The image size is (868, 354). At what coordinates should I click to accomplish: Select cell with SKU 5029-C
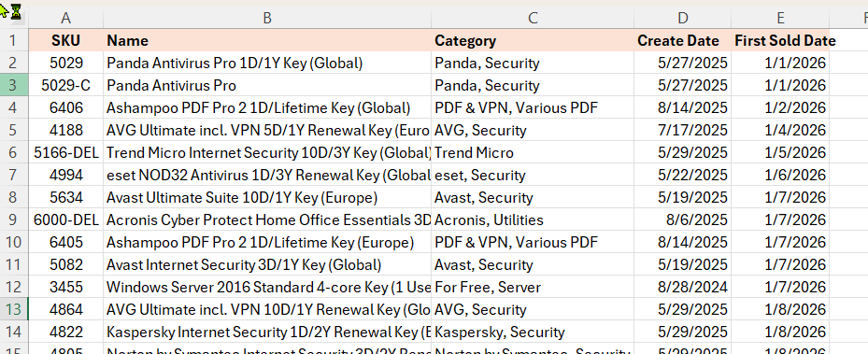tap(66, 85)
